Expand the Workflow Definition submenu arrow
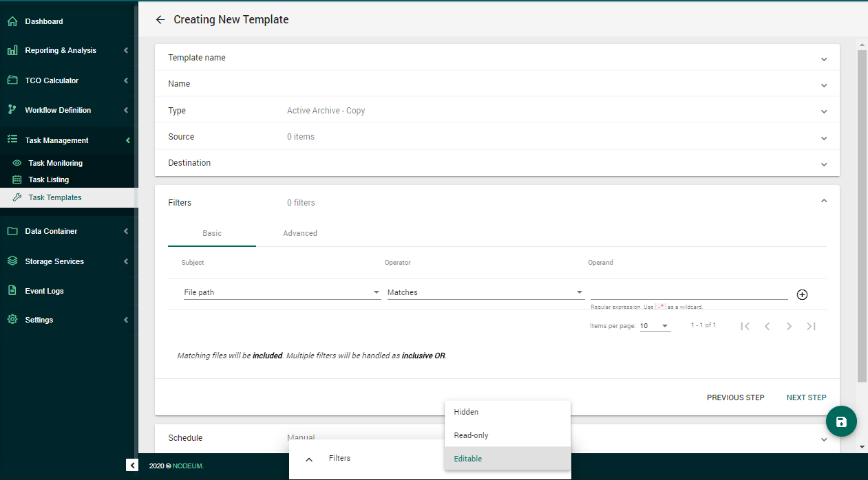The height and width of the screenshot is (480, 868). pyautogui.click(x=126, y=110)
